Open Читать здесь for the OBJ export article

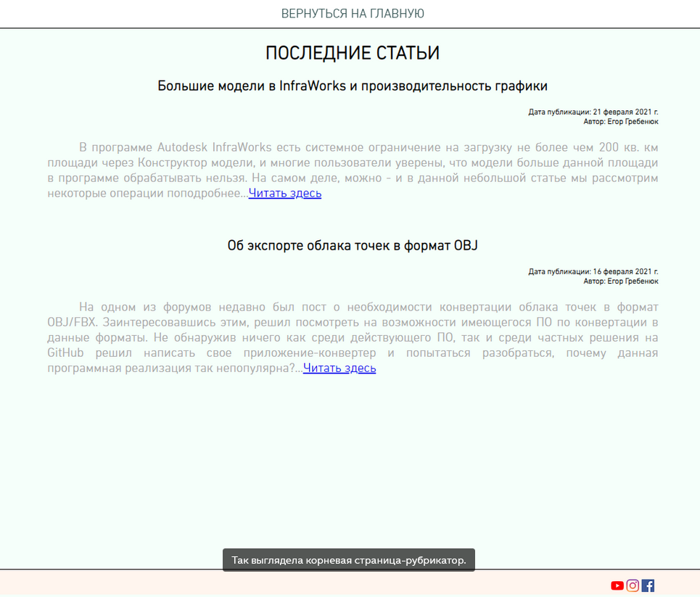(339, 368)
